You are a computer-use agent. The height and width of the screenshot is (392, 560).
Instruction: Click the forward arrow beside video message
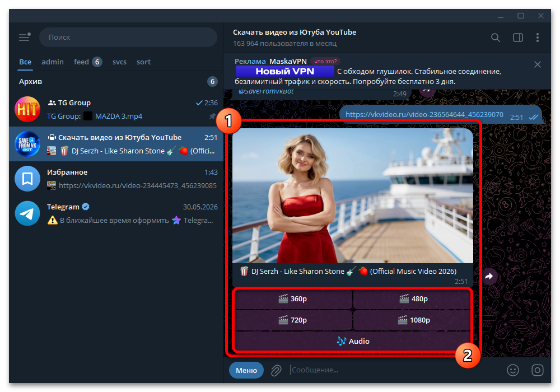point(489,276)
